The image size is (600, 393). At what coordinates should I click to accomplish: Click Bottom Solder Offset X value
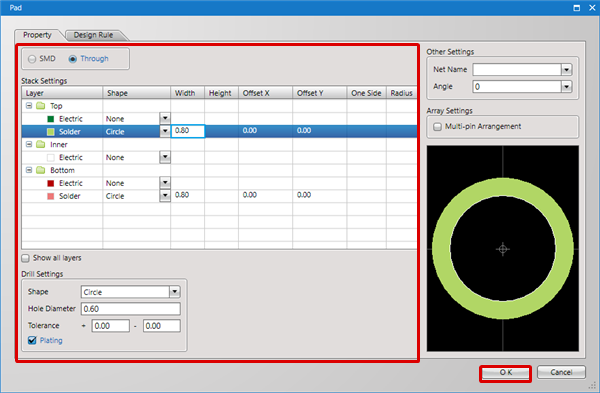tap(249, 195)
